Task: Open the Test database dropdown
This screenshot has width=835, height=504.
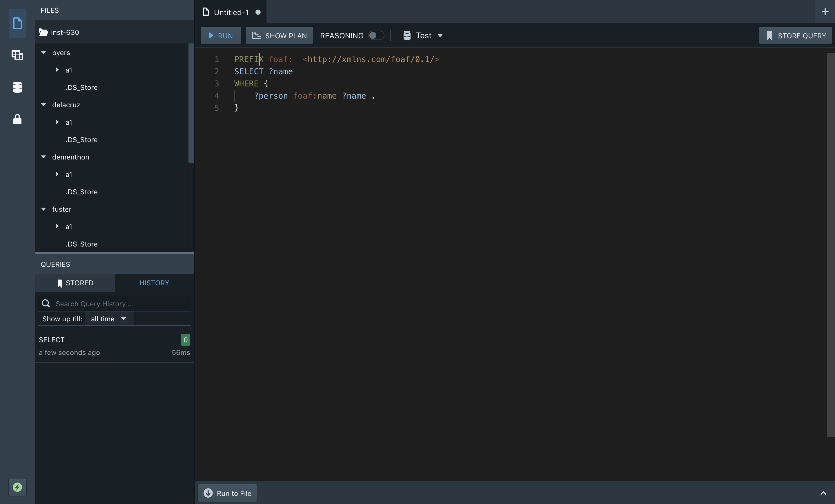Action: 423,36
